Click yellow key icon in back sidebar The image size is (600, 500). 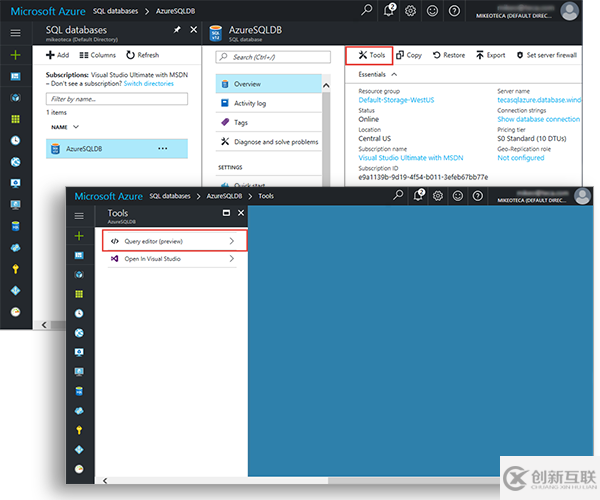pos(15,269)
